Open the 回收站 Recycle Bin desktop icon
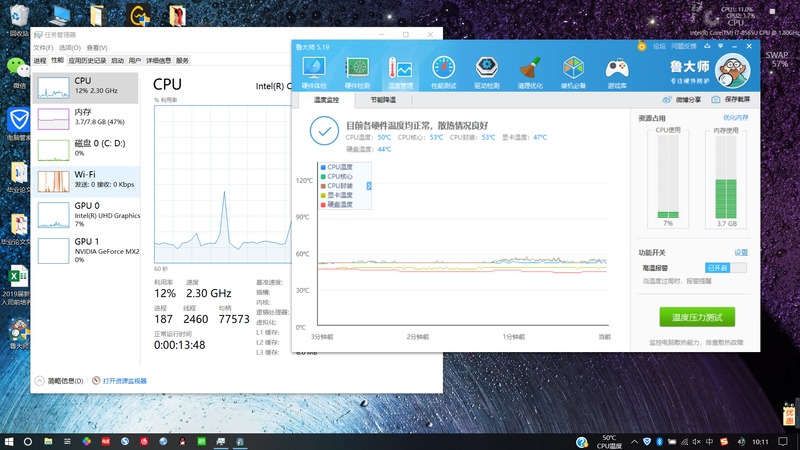 pos(17,20)
